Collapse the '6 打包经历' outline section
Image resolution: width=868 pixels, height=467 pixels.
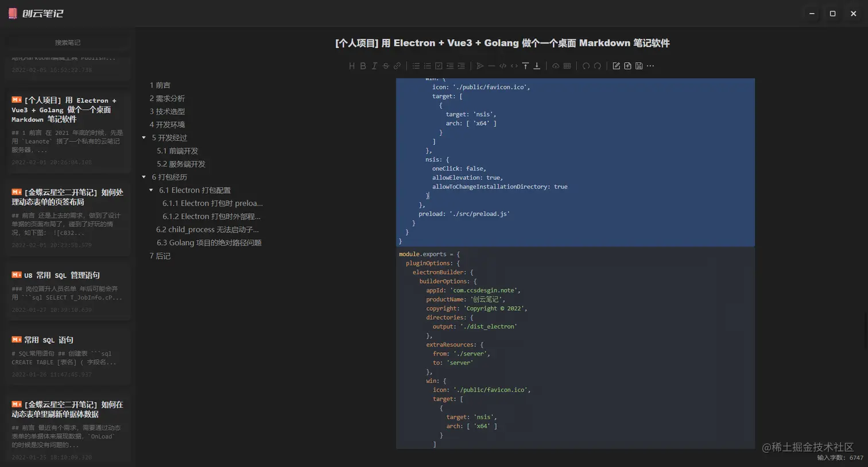click(x=144, y=177)
